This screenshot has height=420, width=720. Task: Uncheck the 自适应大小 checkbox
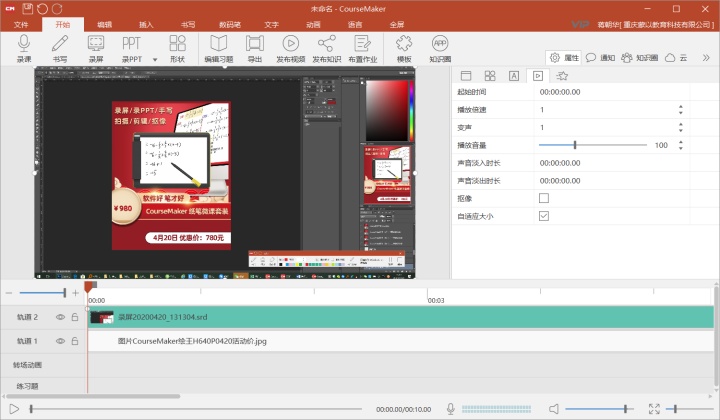tap(544, 216)
